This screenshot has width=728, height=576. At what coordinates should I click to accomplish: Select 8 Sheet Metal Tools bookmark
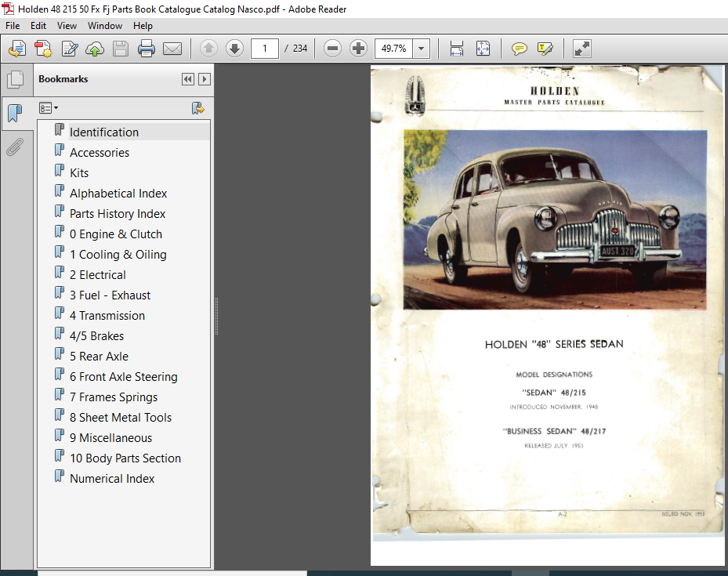point(121,418)
